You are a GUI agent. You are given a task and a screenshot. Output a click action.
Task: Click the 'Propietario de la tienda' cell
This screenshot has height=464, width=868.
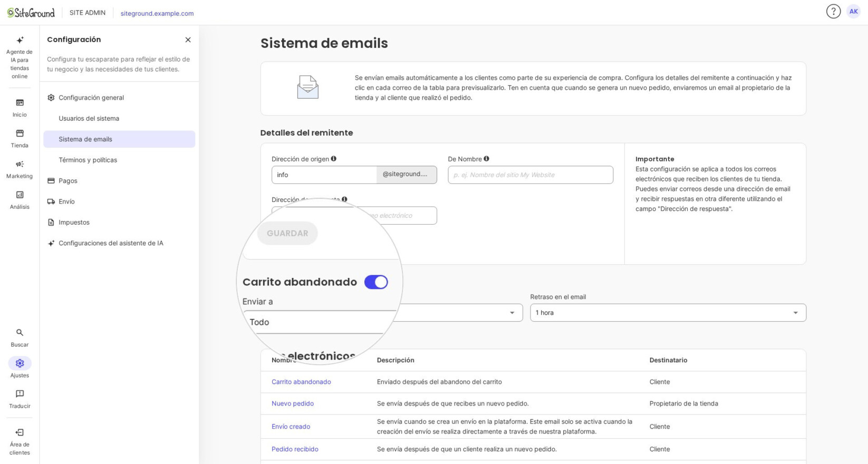pyautogui.click(x=684, y=403)
